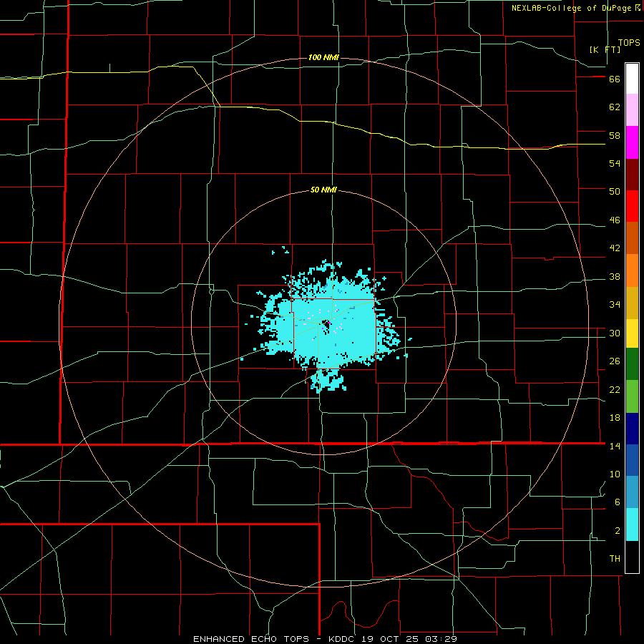This screenshot has width=644, height=644.
Task: Click the '03:29' timestamp text
Action: tap(442, 639)
